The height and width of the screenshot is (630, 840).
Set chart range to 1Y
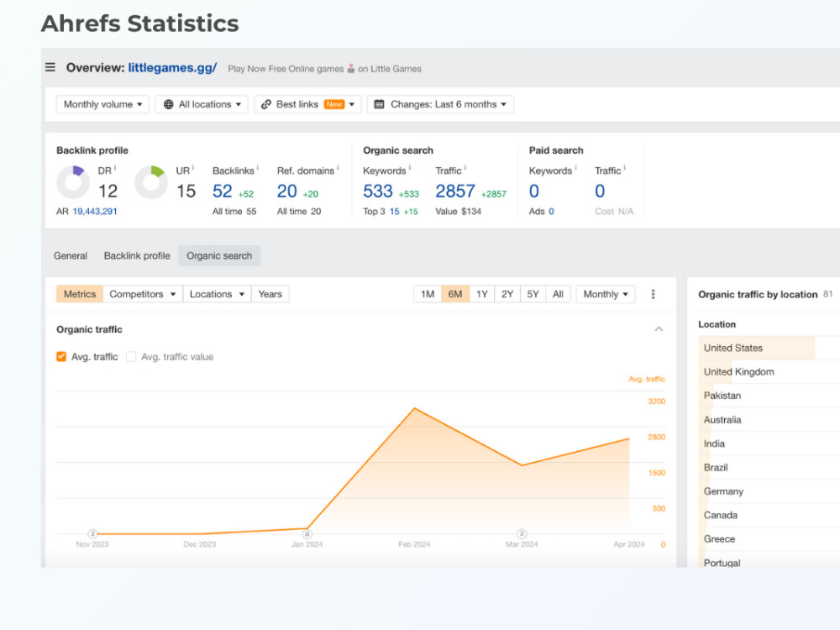[482, 294]
